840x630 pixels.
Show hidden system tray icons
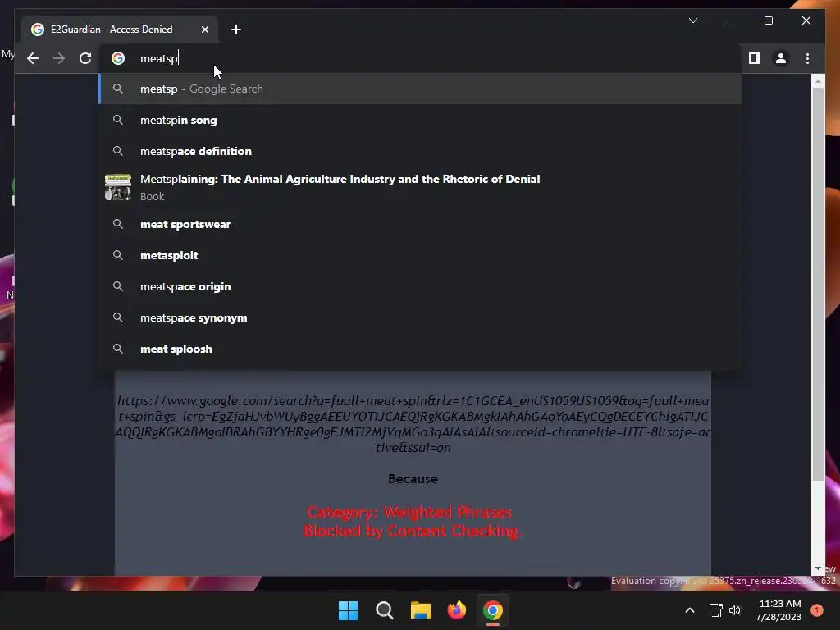pos(689,610)
